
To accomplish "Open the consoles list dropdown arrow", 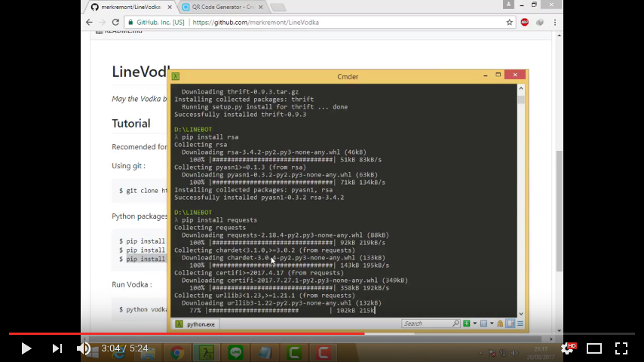I will point(492,324).
